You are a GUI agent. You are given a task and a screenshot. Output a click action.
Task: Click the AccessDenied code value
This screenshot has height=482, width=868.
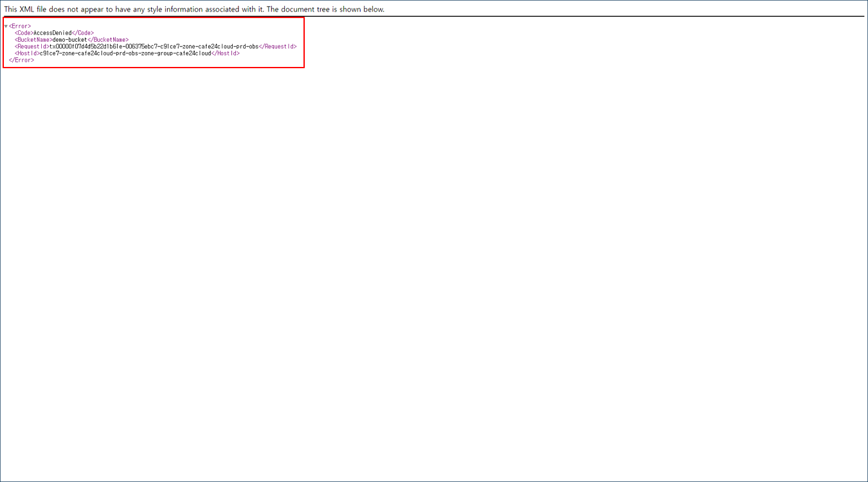tap(53, 33)
